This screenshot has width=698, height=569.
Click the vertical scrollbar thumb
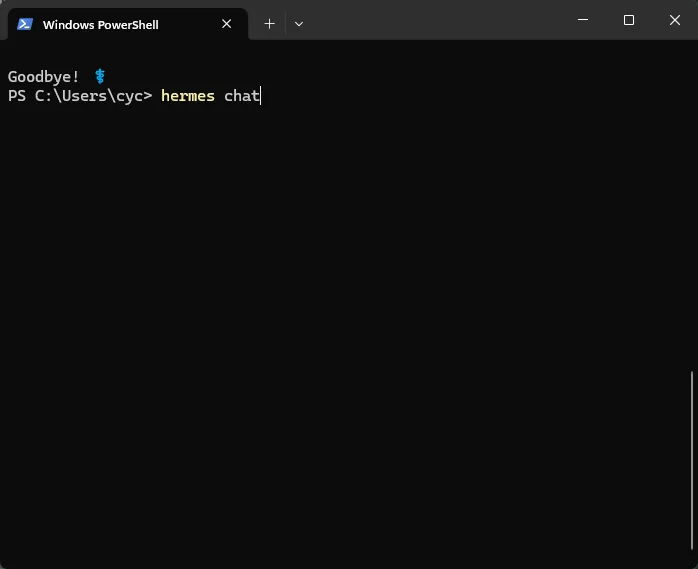692,460
